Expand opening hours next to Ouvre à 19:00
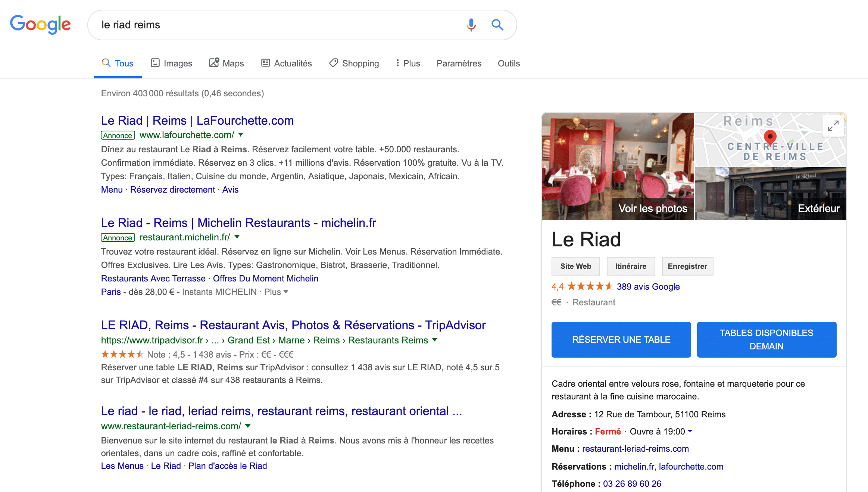 click(x=690, y=431)
